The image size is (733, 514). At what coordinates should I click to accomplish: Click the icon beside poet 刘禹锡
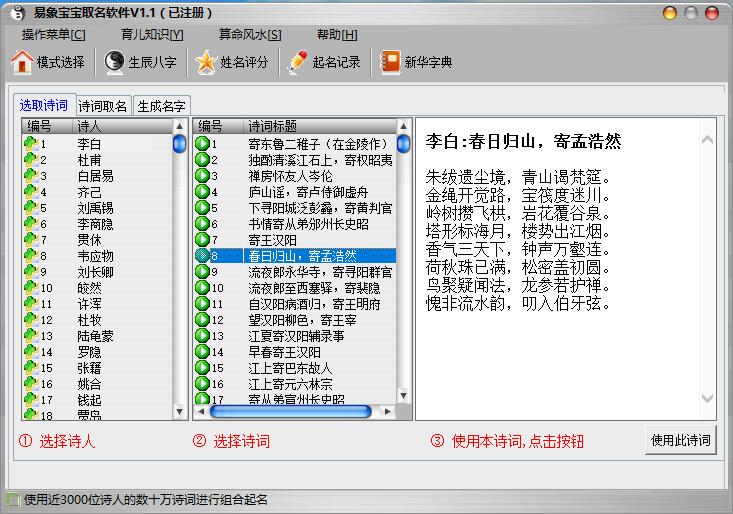click(x=31, y=207)
